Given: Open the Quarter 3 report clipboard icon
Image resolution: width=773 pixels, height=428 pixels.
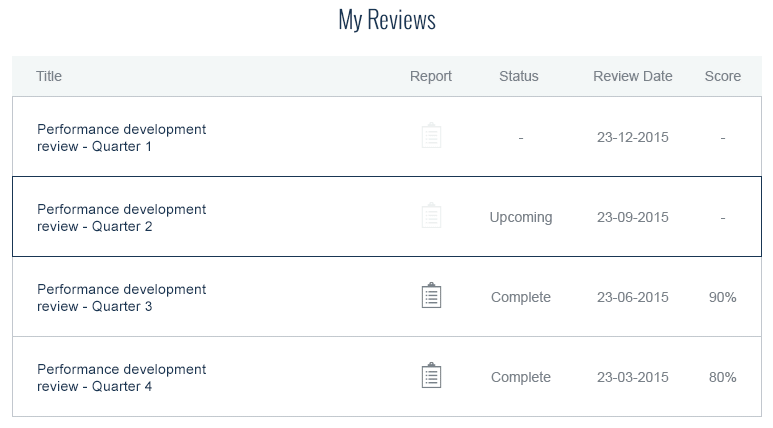Looking at the screenshot, I should point(431,295).
